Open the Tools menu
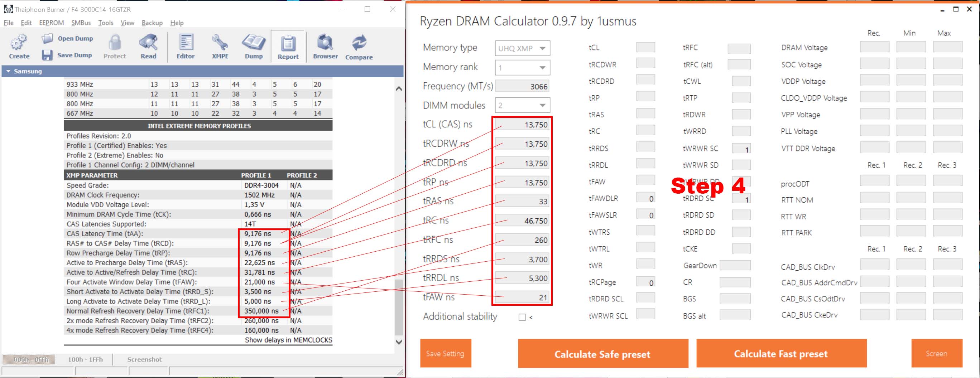This screenshot has height=378, width=980. [x=106, y=23]
